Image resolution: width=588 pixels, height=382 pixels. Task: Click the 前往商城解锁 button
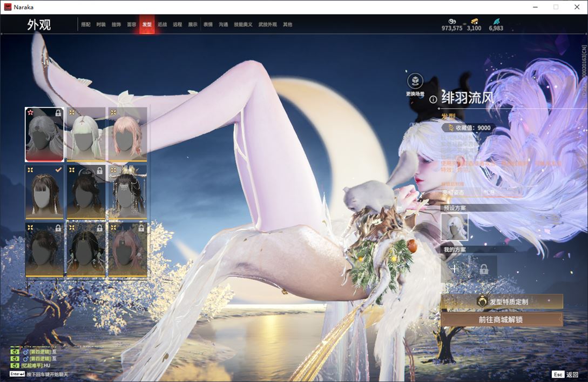click(502, 319)
